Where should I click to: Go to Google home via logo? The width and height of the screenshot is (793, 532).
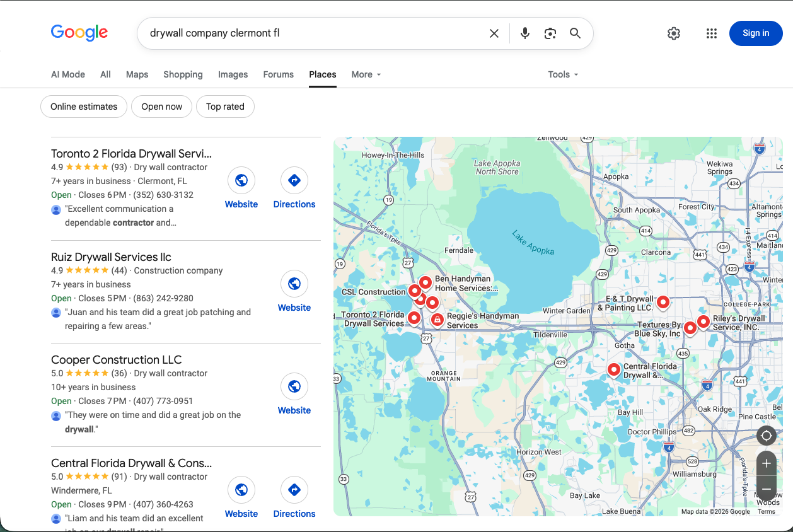[79, 33]
